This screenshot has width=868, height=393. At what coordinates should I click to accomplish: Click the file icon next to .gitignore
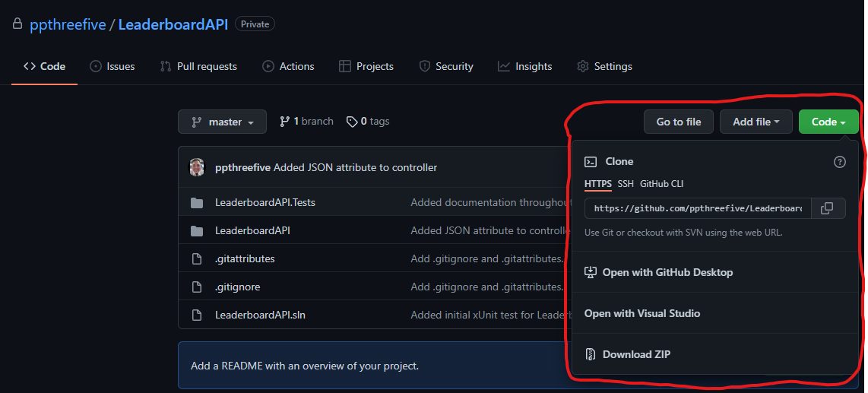pos(197,287)
